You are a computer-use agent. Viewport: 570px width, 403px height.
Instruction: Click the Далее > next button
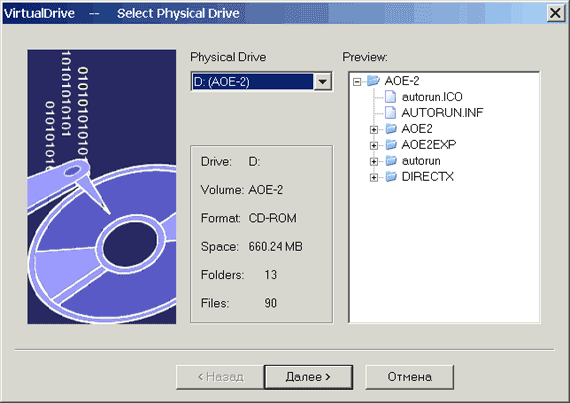click(308, 377)
